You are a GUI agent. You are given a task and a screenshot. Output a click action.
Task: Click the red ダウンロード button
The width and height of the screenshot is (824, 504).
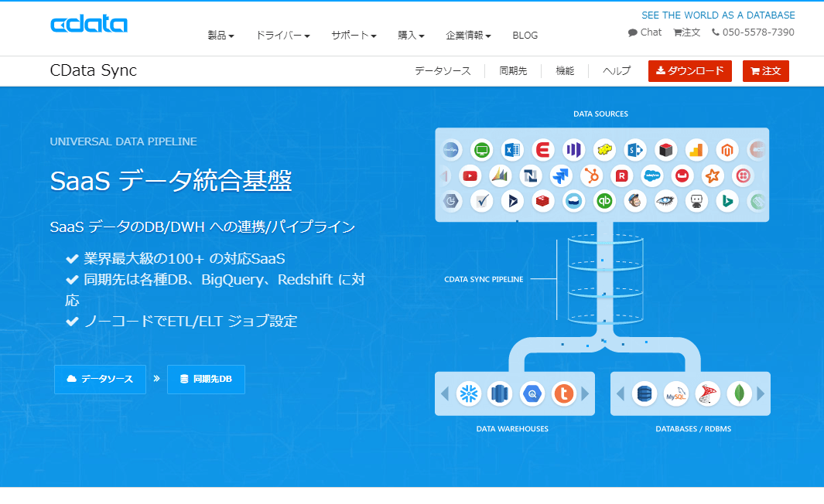pyautogui.click(x=690, y=71)
